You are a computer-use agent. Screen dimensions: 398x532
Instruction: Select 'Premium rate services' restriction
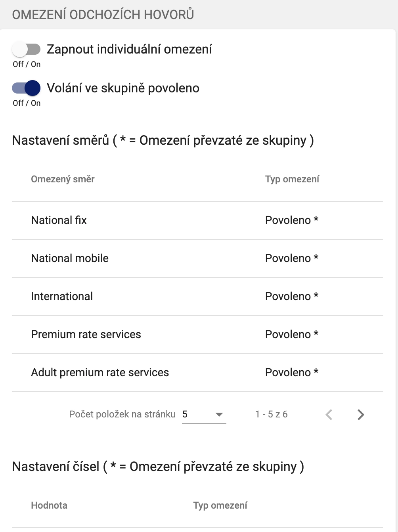click(86, 335)
